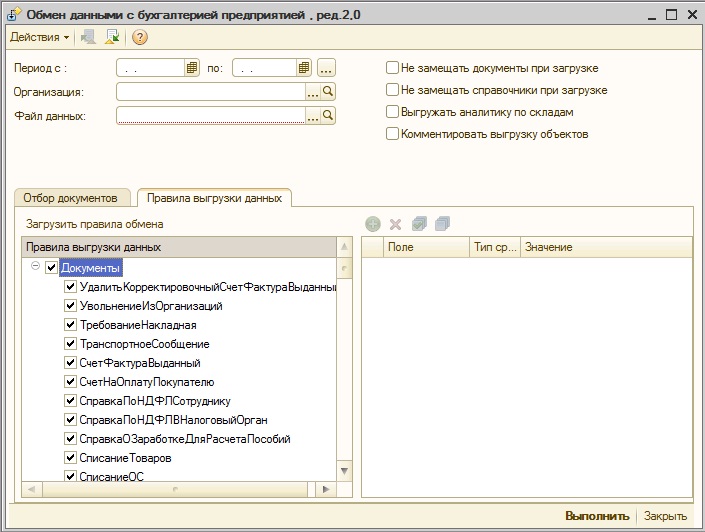This screenshot has height=532, width=705.
Task: Collapse the Документы tree node
Action: (x=36, y=267)
